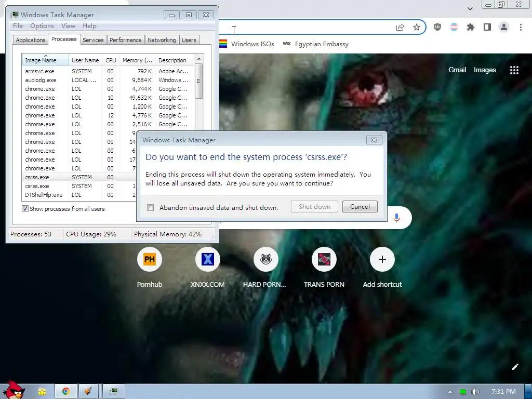Viewport: 532px width, 399px height.
Task: Open the Images link
Action: [x=485, y=70]
